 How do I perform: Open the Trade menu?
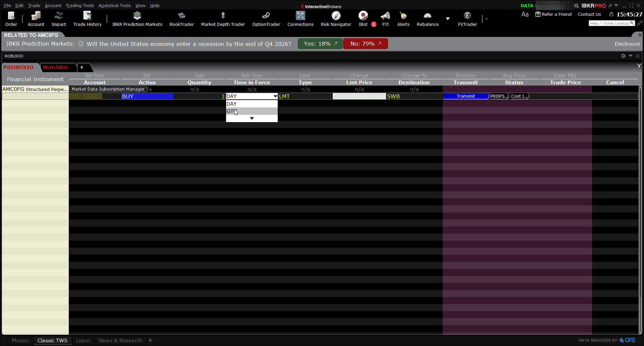click(34, 5)
